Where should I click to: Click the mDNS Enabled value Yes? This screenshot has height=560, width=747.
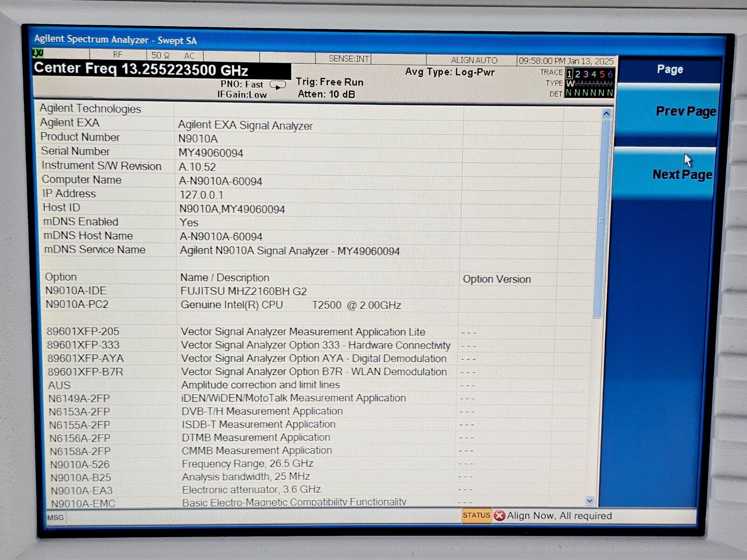[x=189, y=223]
